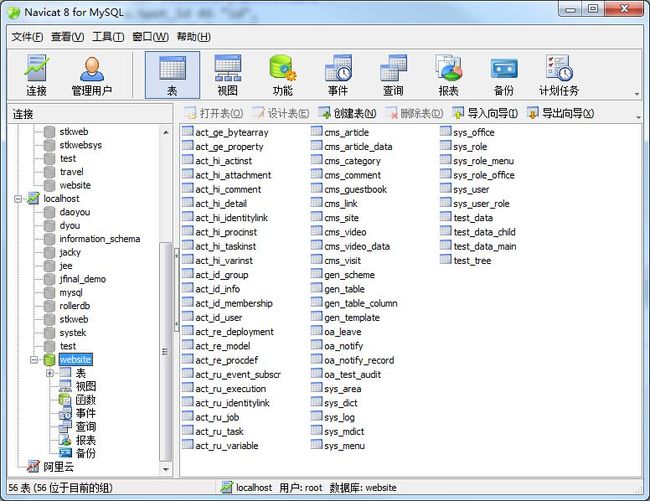Collapse the localhost connection node
650x501 pixels.
click(x=18, y=199)
